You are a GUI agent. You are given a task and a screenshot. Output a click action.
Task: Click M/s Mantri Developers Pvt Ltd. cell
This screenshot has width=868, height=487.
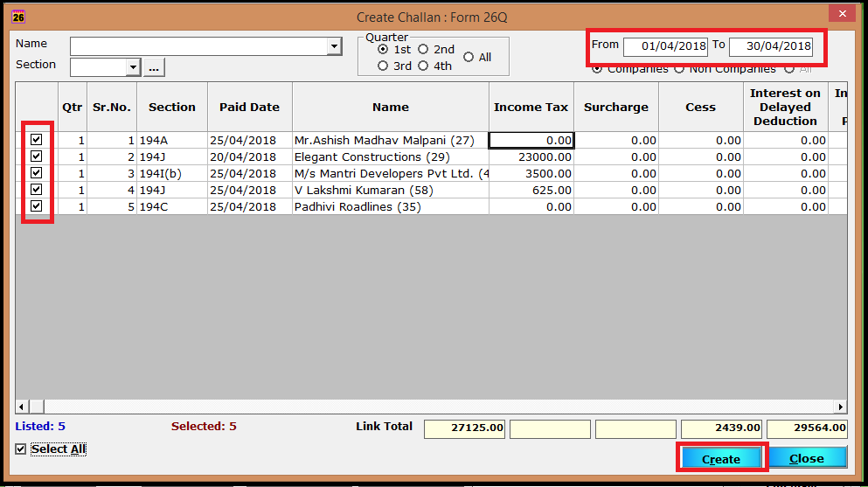tap(390, 173)
